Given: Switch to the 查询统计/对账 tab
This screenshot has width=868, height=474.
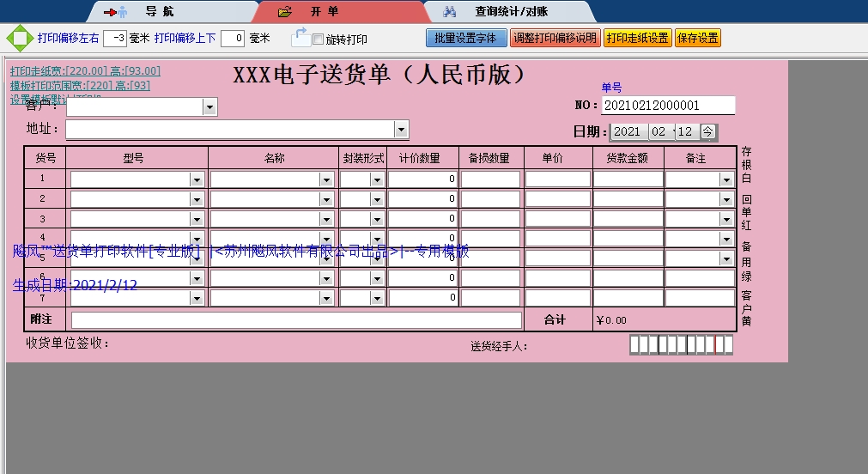Looking at the screenshot, I should 511,12.
